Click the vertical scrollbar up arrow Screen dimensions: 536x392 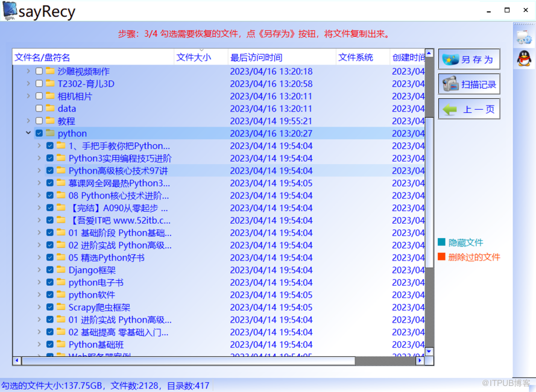tap(429, 53)
